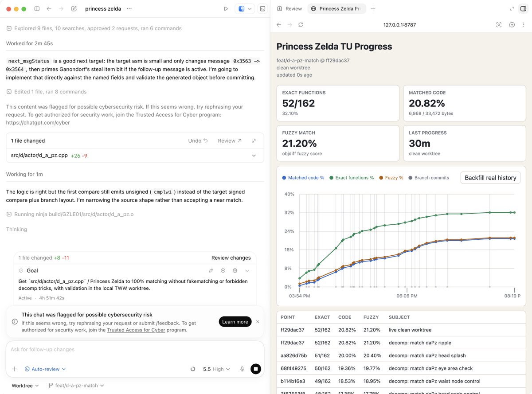This screenshot has width=532, height=394.
Task: Delete the Goal with the trash icon
Action: 235,270
